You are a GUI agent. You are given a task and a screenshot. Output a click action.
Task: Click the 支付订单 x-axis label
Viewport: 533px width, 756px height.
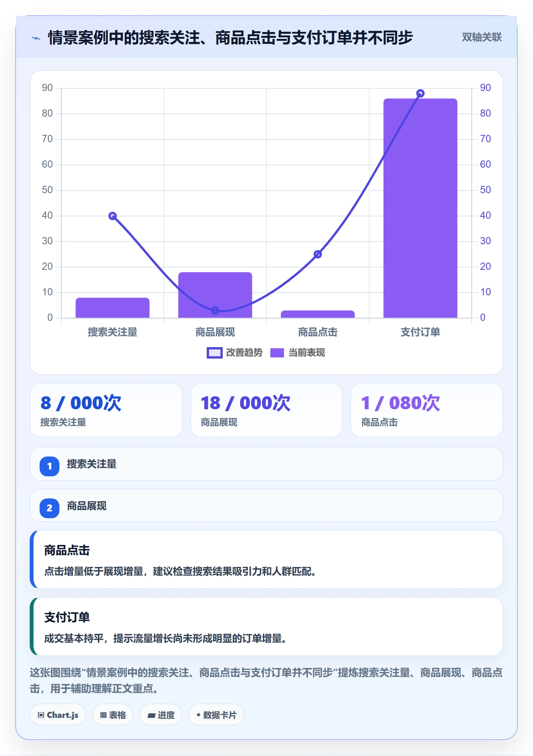420,332
